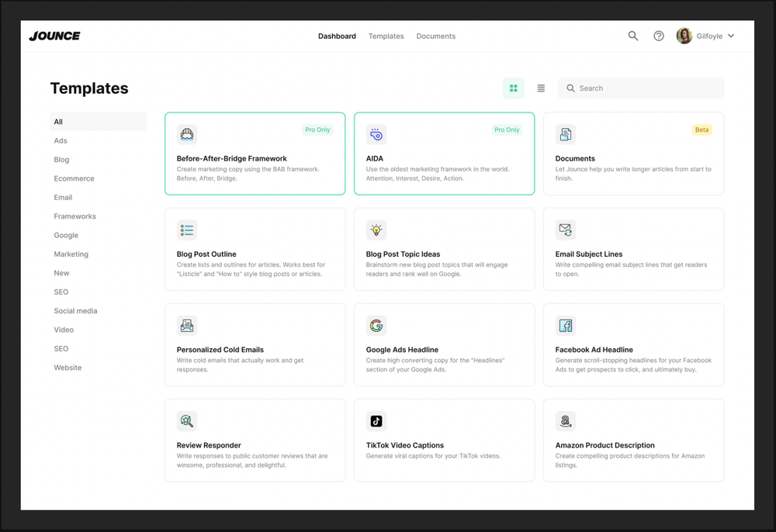Select the Frameworks category filter
The image size is (776, 532).
[74, 216]
